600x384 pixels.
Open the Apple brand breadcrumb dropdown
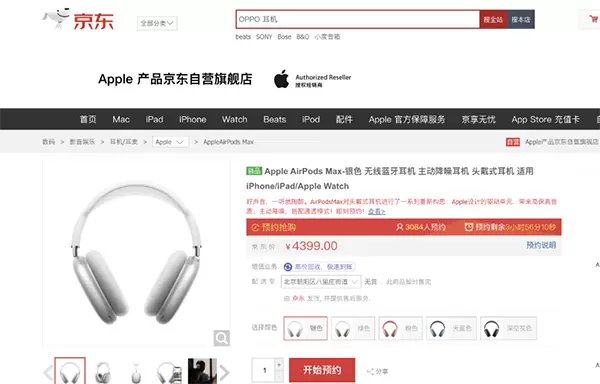(x=170, y=142)
